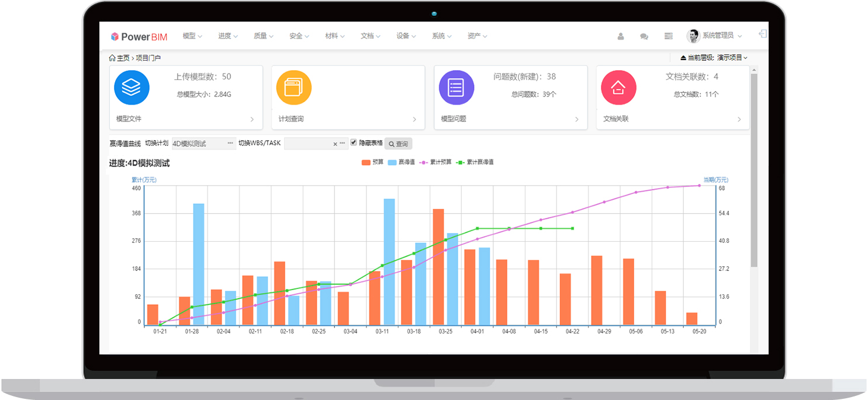Click the purple 模型问题 list icon
The image size is (868, 400).
(x=456, y=88)
